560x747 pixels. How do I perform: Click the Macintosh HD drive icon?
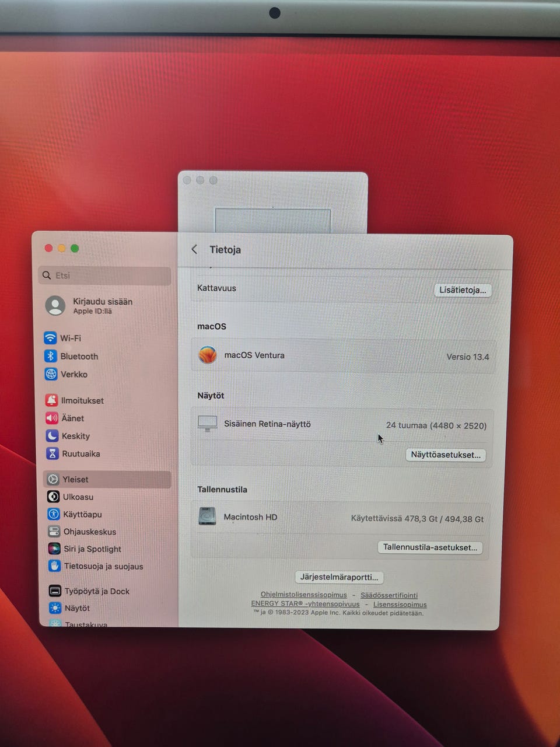[x=207, y=516]
